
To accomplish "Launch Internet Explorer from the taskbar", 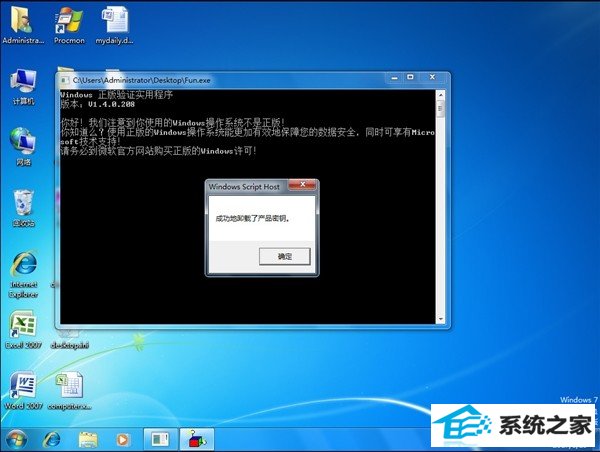I will tap(52, 439).
